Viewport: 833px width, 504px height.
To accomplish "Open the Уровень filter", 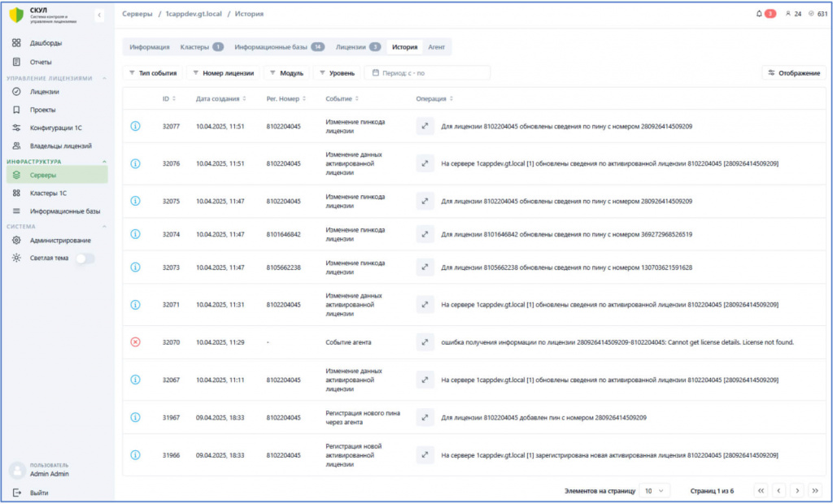I will (x=337, y=73).
